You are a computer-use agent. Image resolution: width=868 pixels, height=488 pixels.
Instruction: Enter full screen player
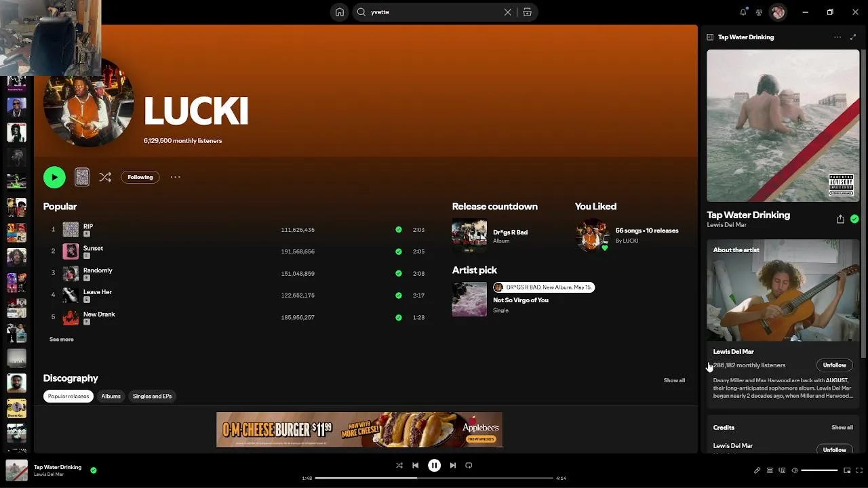859,470
